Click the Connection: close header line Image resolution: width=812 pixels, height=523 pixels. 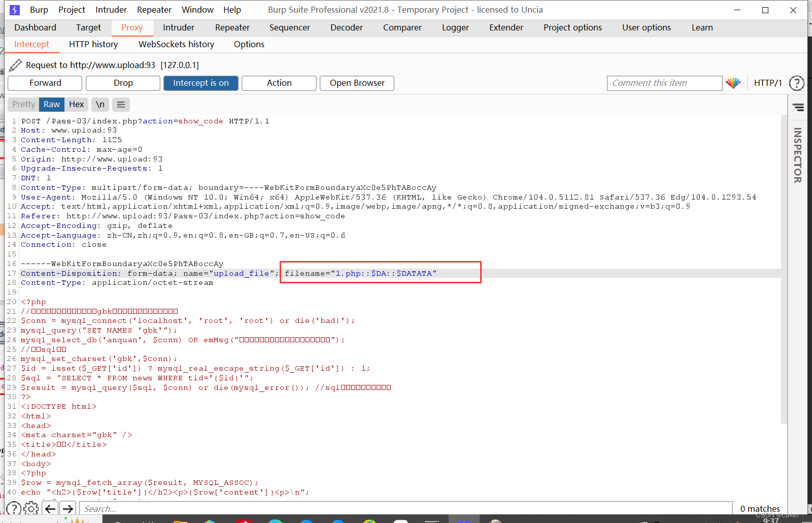[x=63, y=244]
